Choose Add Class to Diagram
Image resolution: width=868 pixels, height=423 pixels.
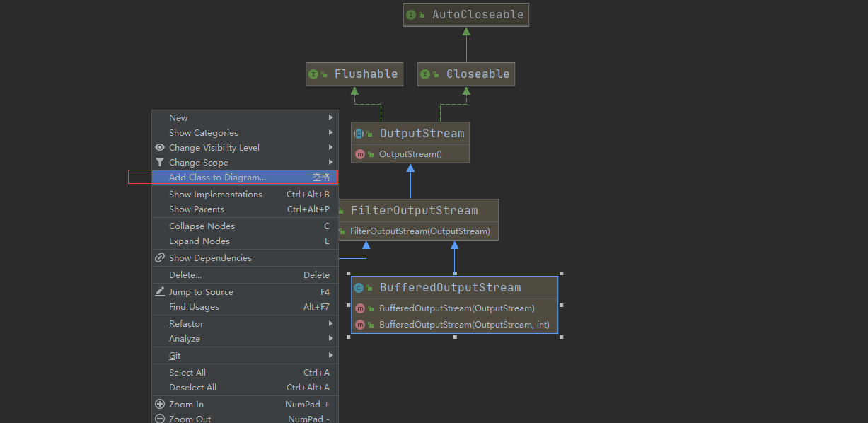(245, 178)
